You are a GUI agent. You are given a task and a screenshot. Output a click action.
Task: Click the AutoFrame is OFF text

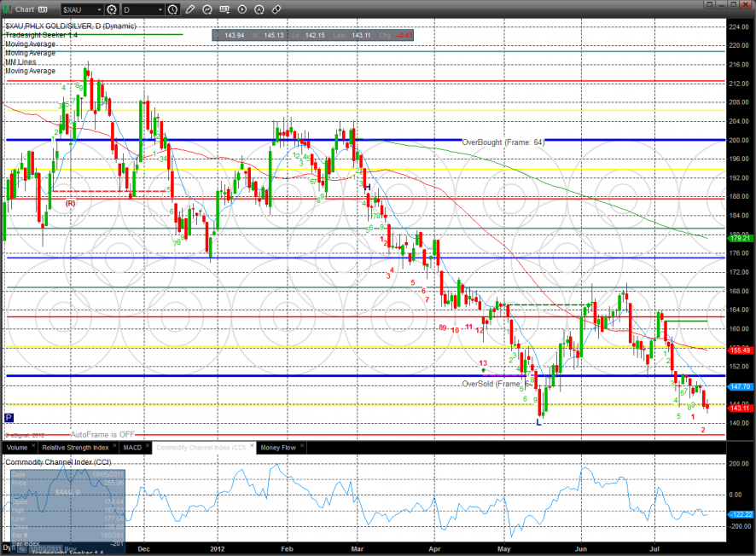coord(103,434)
